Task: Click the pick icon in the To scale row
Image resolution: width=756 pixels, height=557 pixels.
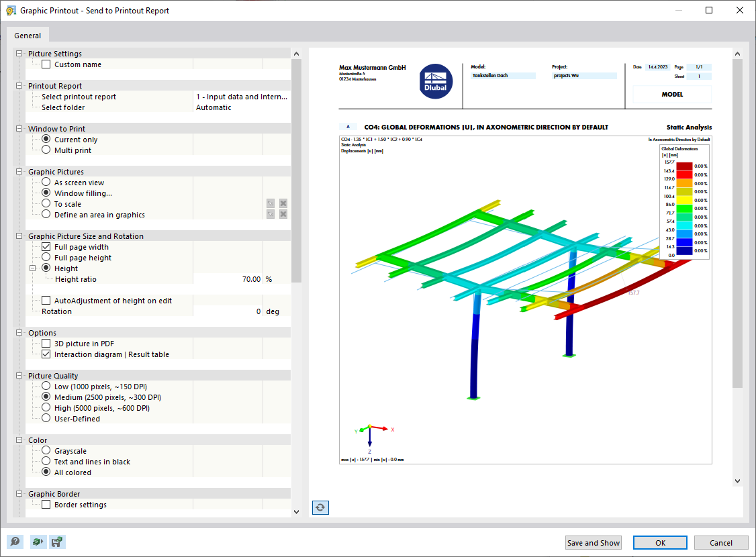Action: pos(271,204)
